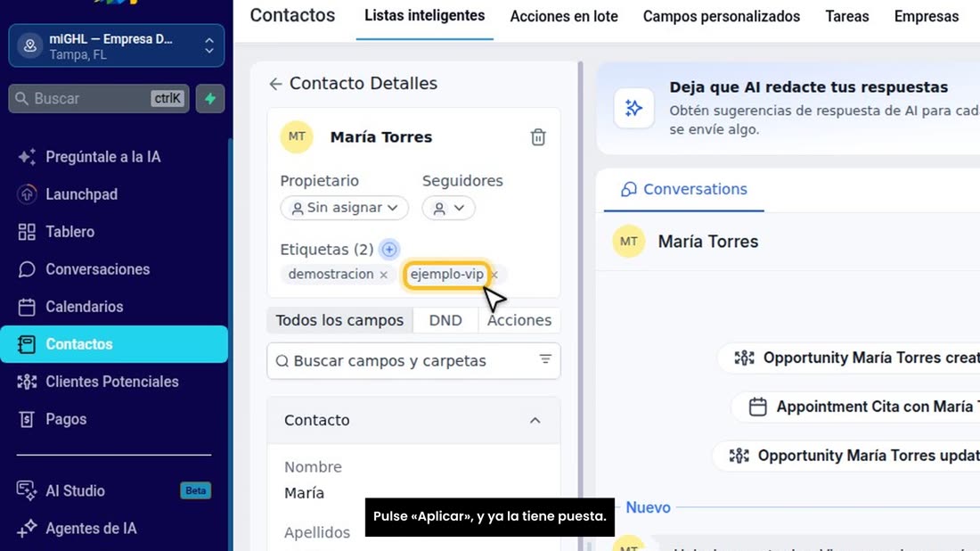Image resolution: width=980 pixels, height=551 pixels.
Task: Click the AI sparkle icon in banner
Action: tap(633, 108)
